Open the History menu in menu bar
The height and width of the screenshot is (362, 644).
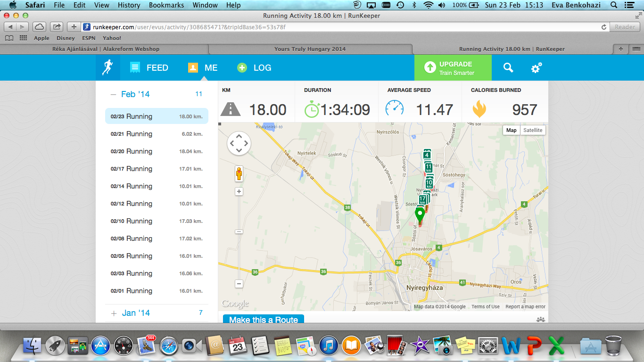tap(129, 5)
